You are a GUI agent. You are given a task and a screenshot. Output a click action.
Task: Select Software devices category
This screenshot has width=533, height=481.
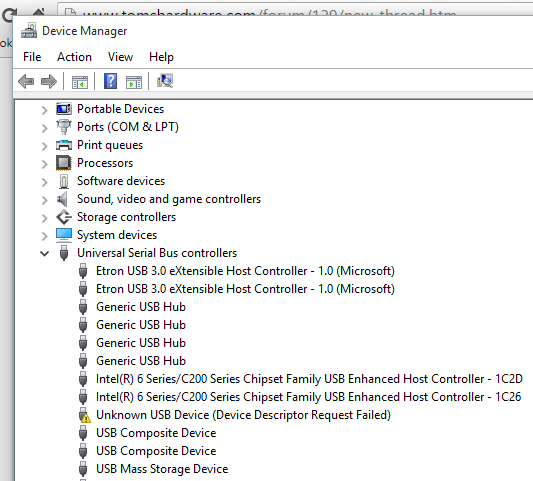coord(121,181)
